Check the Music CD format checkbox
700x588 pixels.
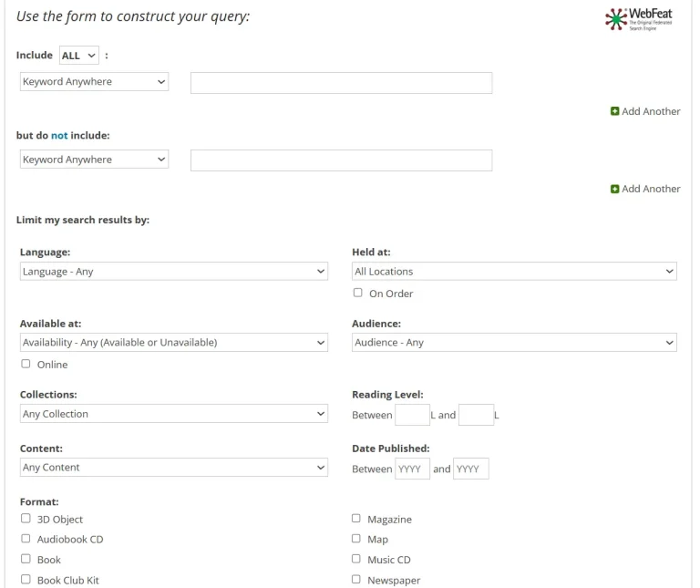[x=355, y=559]
